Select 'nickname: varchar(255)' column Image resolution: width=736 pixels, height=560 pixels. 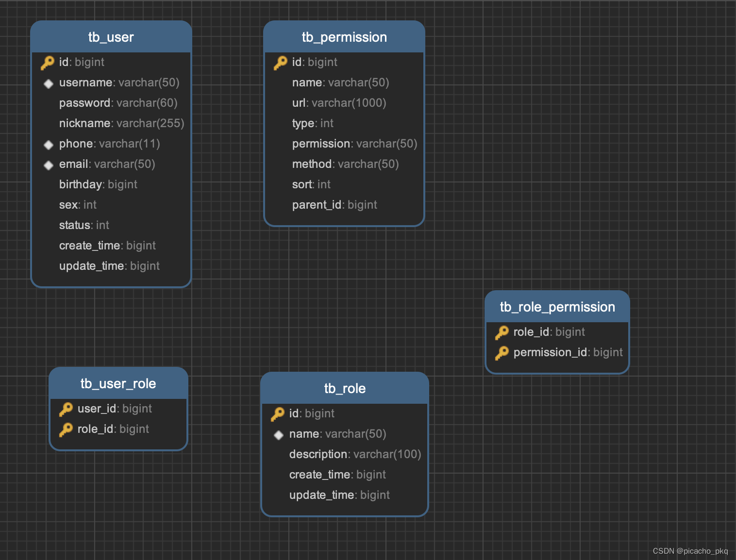coord(111,123)
